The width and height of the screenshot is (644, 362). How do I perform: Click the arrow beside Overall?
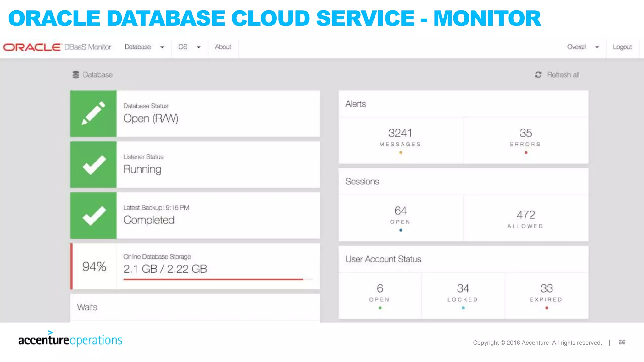click(597, 47)
